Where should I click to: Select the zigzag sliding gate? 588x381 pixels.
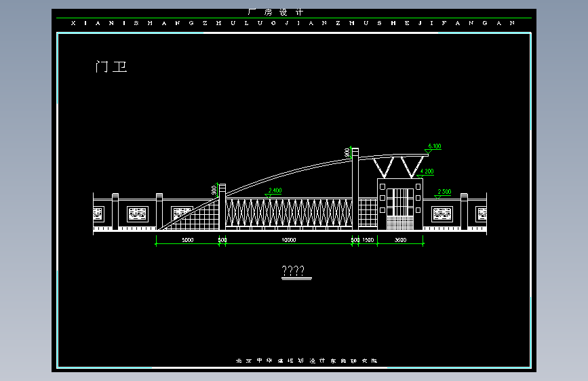(288, 214)
